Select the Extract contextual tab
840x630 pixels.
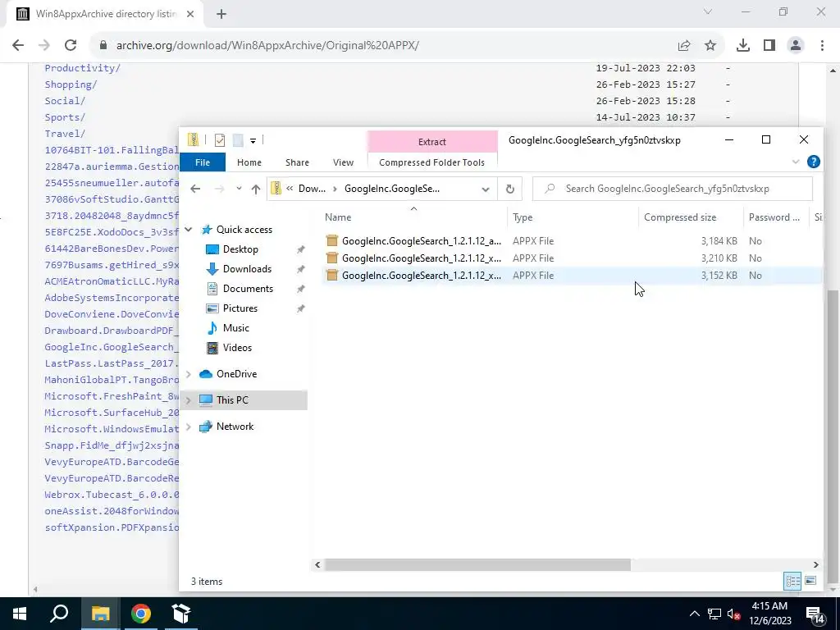click(432, 142)
